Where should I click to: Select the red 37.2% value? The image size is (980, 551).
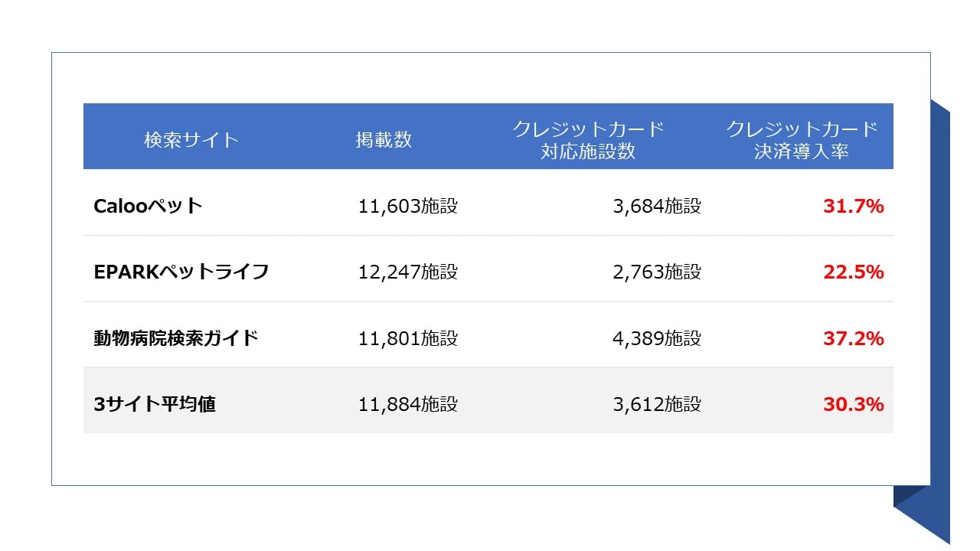tap(854, 338)
